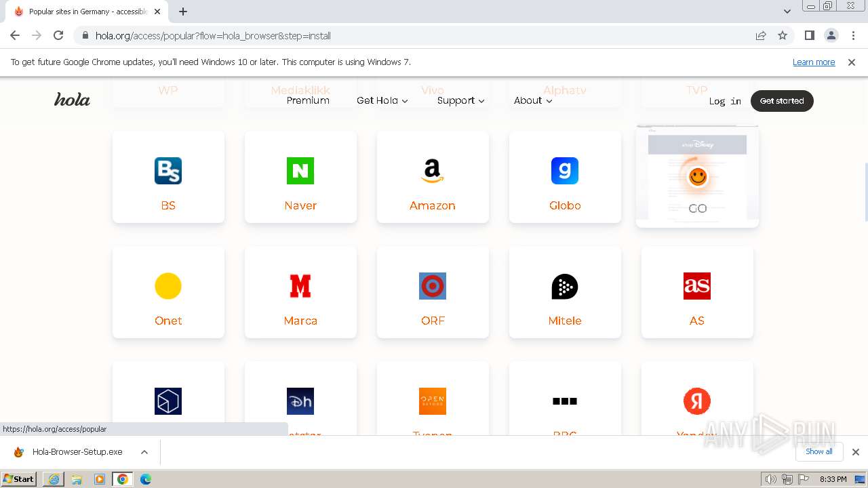
Task: Open the BBC three-squares icon
Action: (x=565, y=401)
